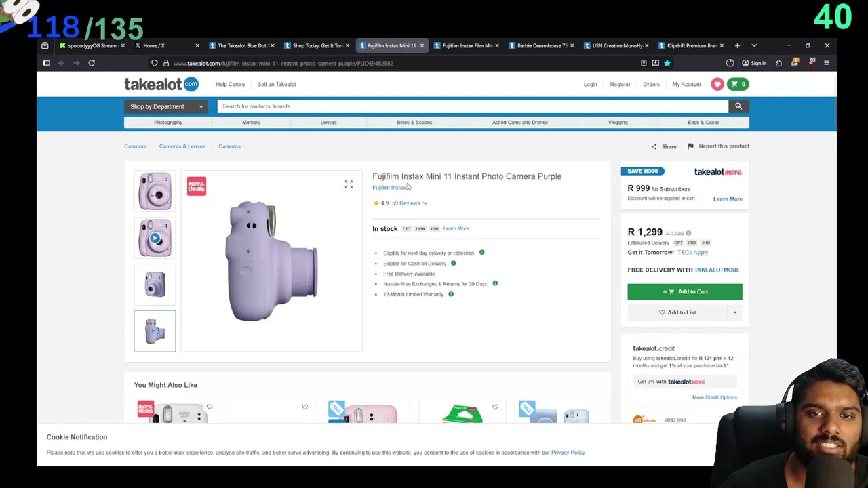868x488 pixels.
Task: Wishlist heart on second You Might Also Like item
Action: 304,407
